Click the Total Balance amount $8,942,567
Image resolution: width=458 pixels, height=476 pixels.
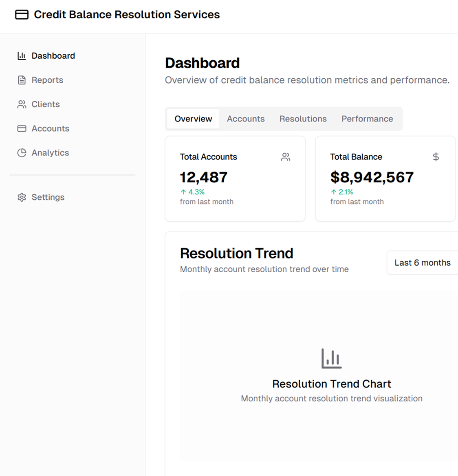click(x=372, y=177)
